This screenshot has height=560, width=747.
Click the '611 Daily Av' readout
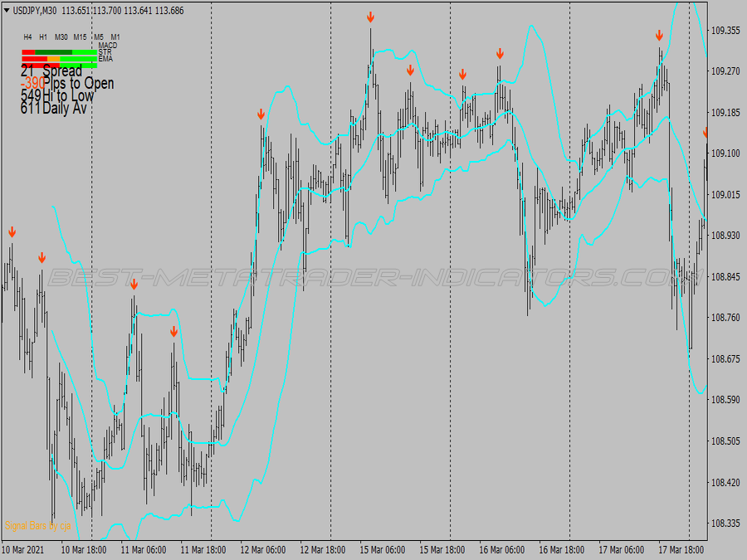(x=53, y=108)
